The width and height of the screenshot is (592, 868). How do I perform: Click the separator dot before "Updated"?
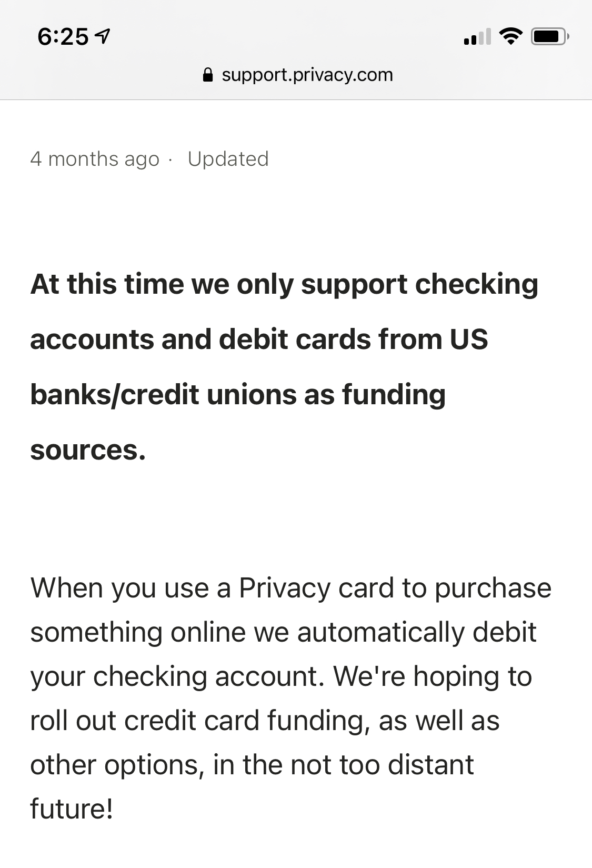[x=169, y=159]
